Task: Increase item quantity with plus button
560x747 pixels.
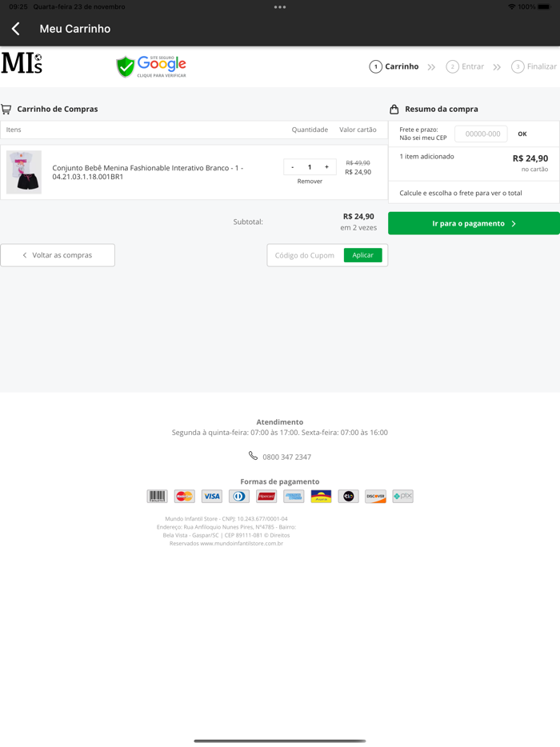Action: click(326, 167)
